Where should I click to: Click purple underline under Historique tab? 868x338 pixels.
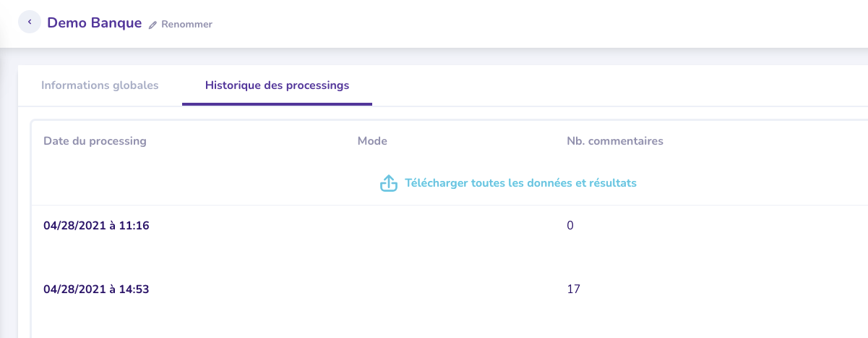pyautogui.click(x=277, y=104)
